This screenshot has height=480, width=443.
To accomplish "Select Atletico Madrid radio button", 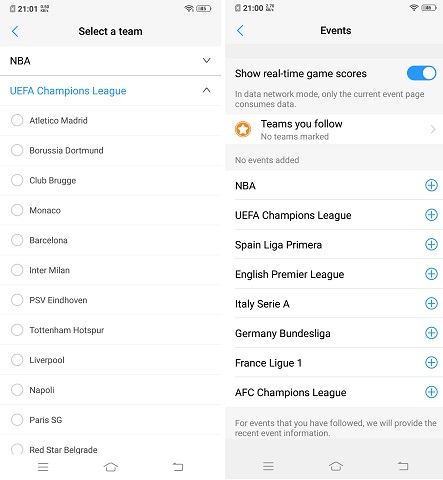I will point(17,120).
